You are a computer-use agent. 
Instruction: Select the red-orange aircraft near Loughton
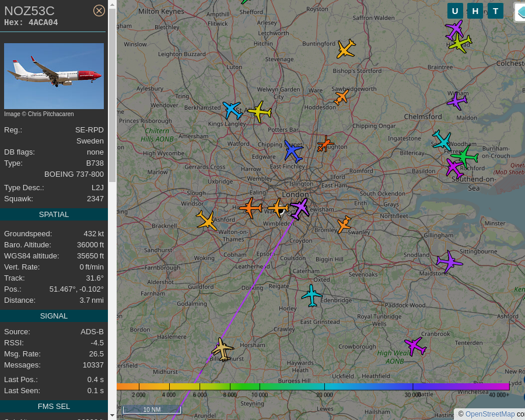tap(324, 144)
